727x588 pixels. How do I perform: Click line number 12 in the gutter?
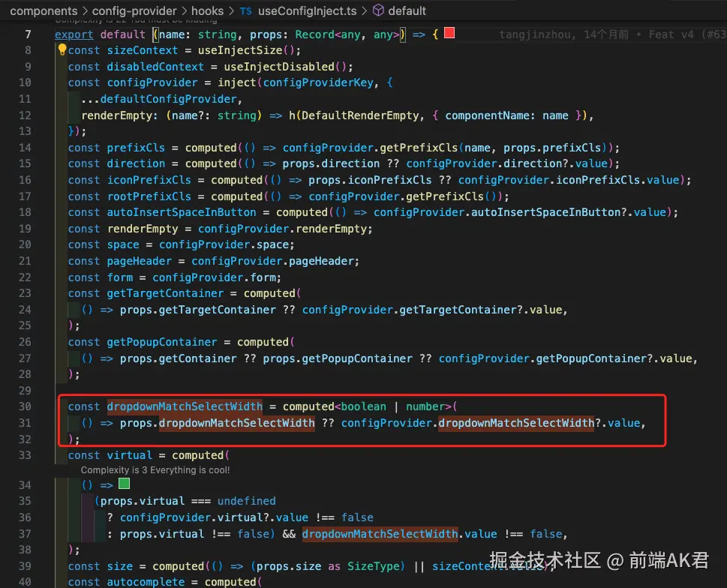coord(25,115)
